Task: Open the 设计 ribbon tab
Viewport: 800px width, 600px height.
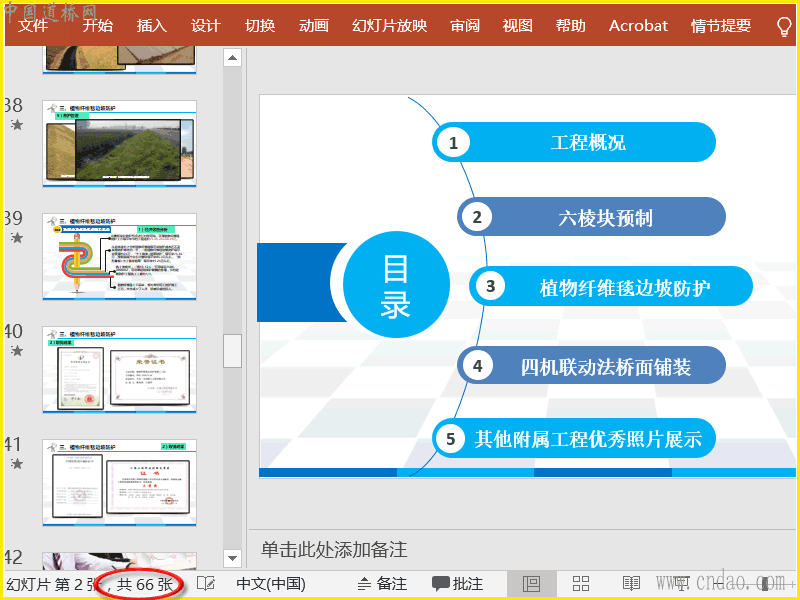Action: coord(206,25)
